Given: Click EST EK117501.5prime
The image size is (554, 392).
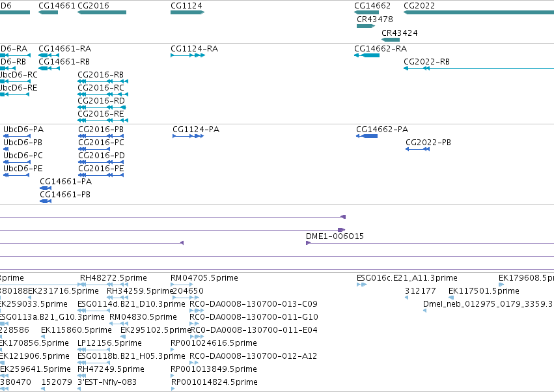Looking at the screenshot, I should (484, 291).
